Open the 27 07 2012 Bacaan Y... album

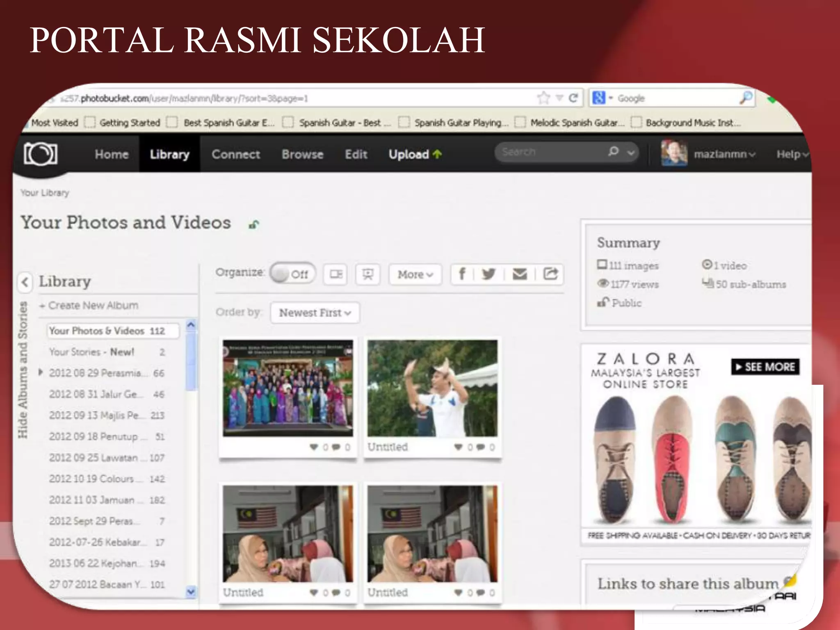tap(107, 584)
